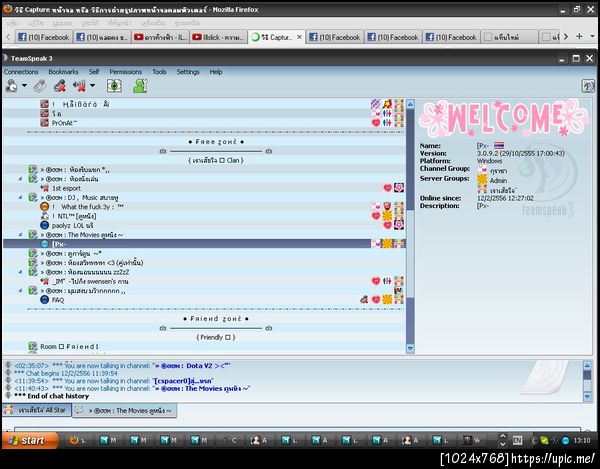The height and width of the screenshot is (469, 600).
Task: Select the user NTL™
Action: coord(74,216)
